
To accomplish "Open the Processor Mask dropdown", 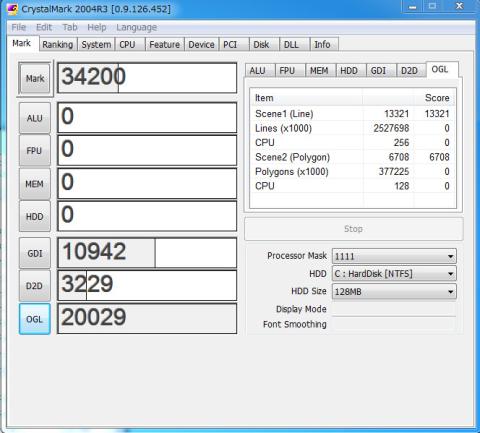I will point(394,256).
